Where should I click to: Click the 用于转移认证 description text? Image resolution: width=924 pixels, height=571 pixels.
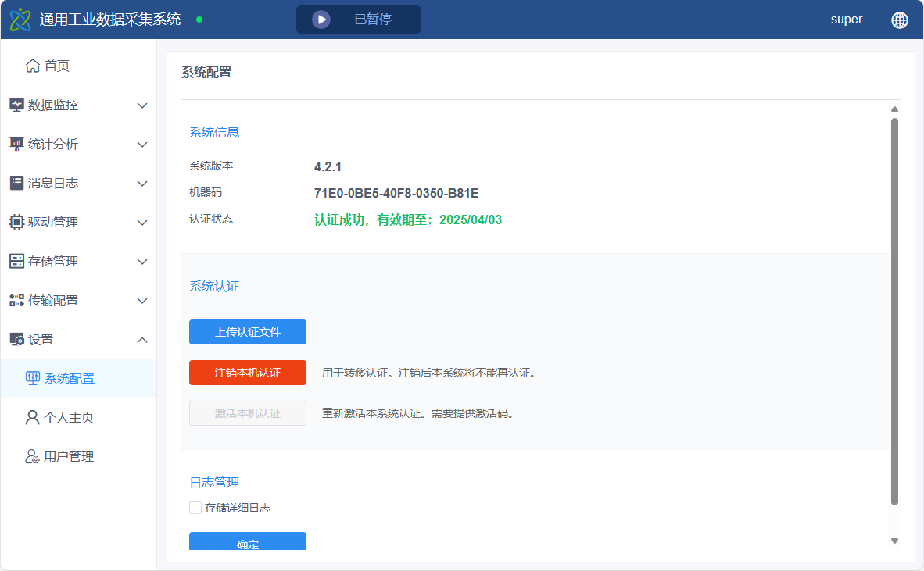pyautogui.click(x=431, y=373)
